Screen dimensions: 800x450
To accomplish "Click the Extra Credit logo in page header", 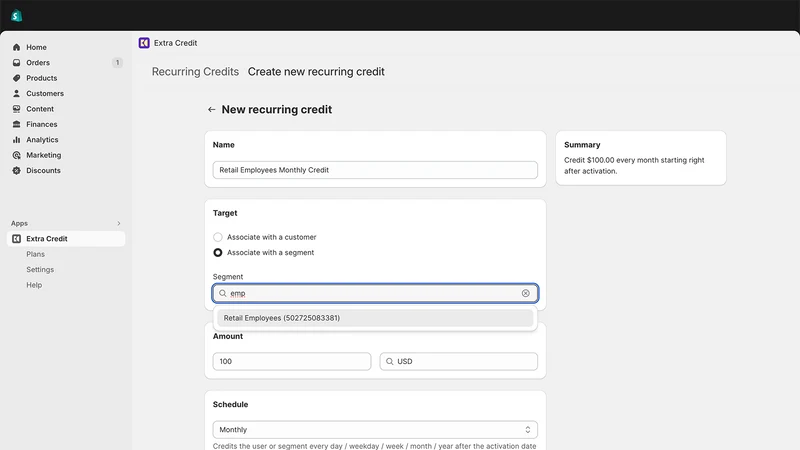I will 144,43.
